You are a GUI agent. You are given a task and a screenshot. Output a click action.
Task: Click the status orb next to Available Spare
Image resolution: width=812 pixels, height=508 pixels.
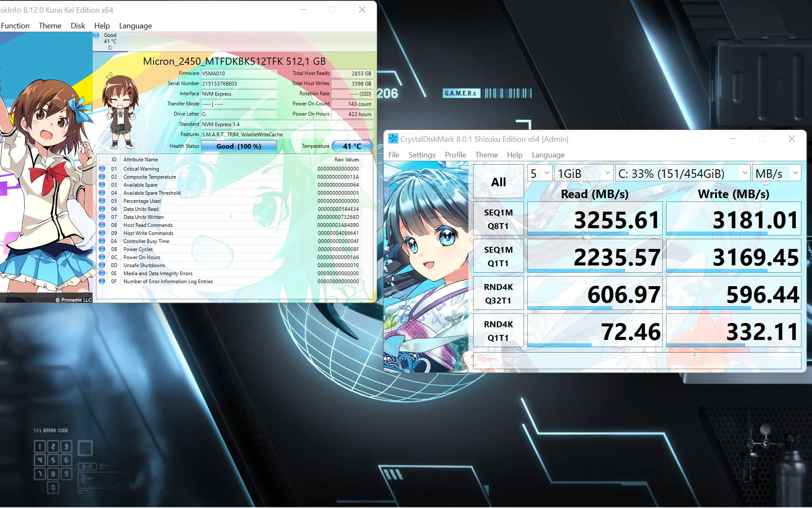[102, 185]
